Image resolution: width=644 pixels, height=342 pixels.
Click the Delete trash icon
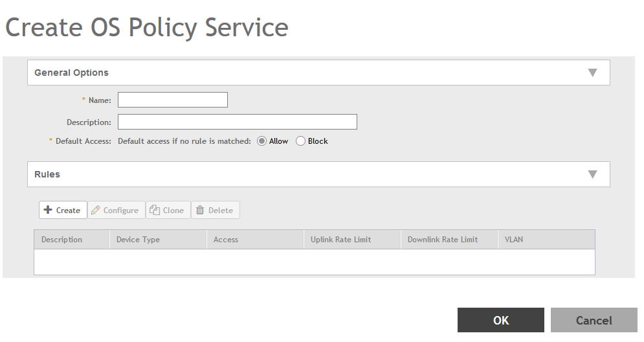(200, 210)
